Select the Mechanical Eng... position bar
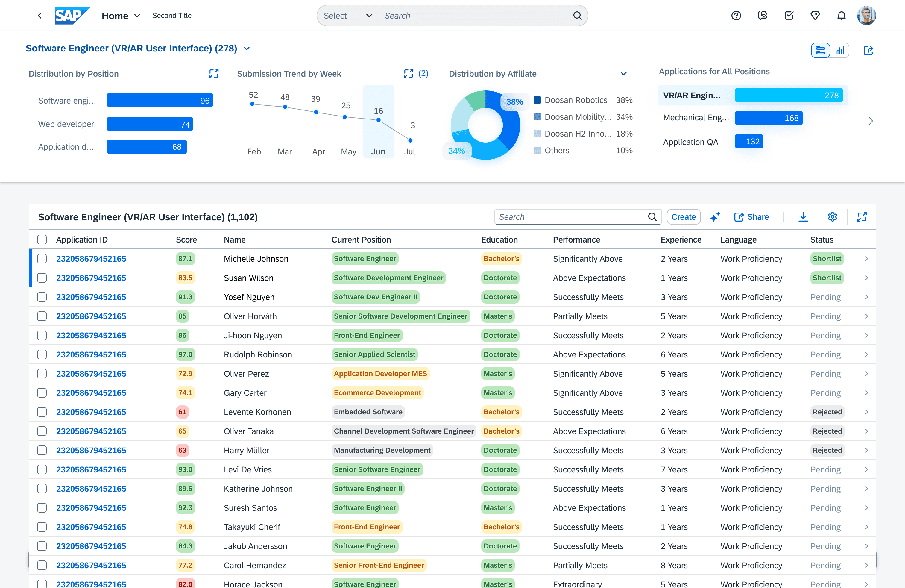Image resolution: width=905 pixels, height=588 pixels. [768, 118]
